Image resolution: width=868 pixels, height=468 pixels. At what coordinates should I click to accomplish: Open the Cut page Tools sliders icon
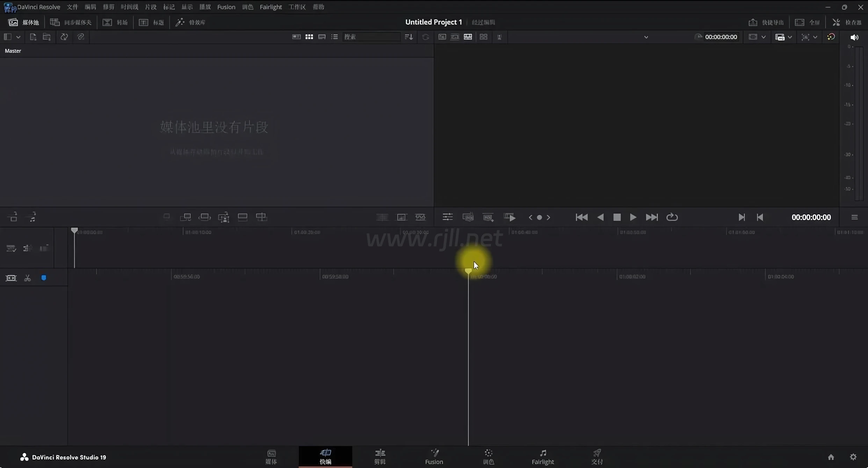coord(447,217)
